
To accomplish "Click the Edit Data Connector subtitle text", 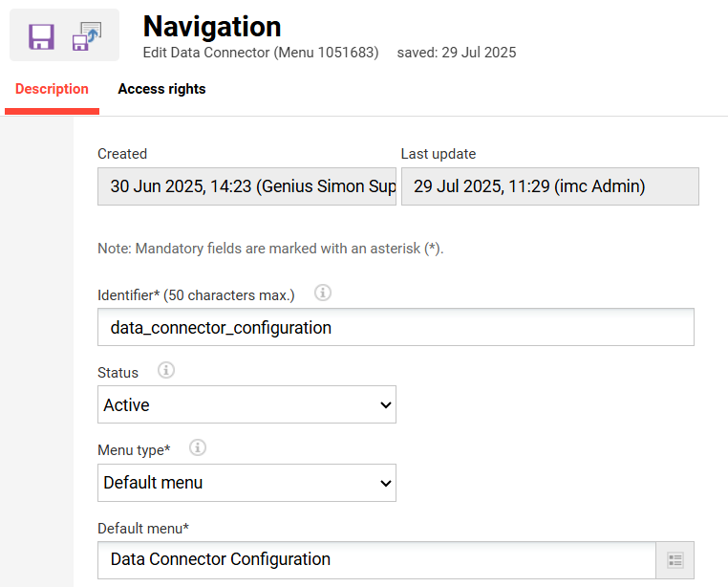I will pos(260,53).
